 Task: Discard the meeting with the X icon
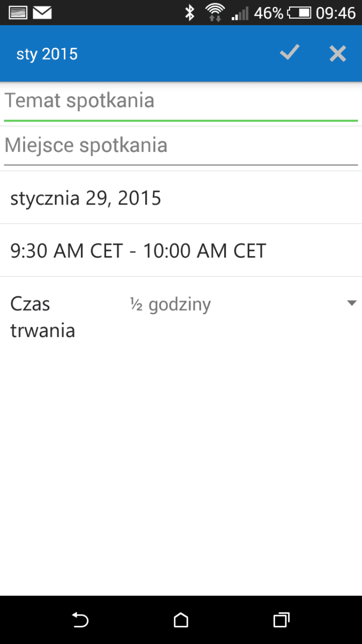tap(337, 53)
